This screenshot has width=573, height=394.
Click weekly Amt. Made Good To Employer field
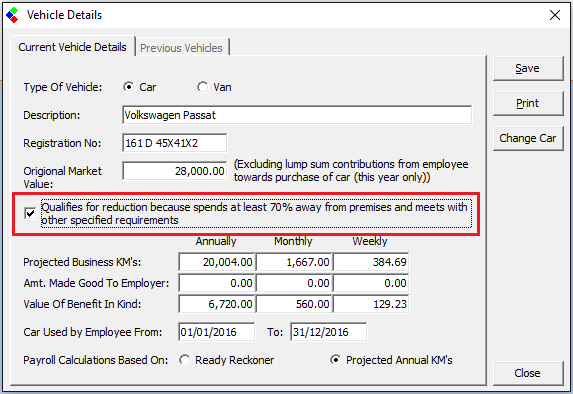(371, 283)
